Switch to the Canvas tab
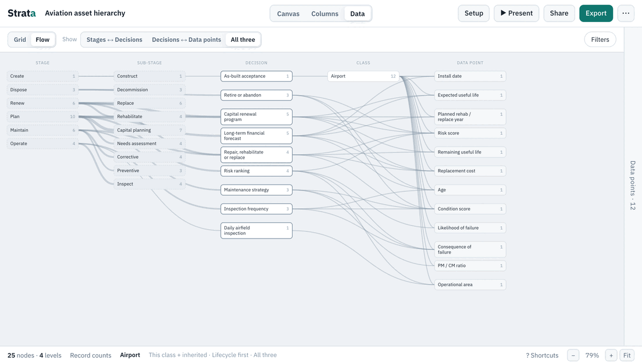The height and width of the screenshot is (364, 642). point(288,13)
